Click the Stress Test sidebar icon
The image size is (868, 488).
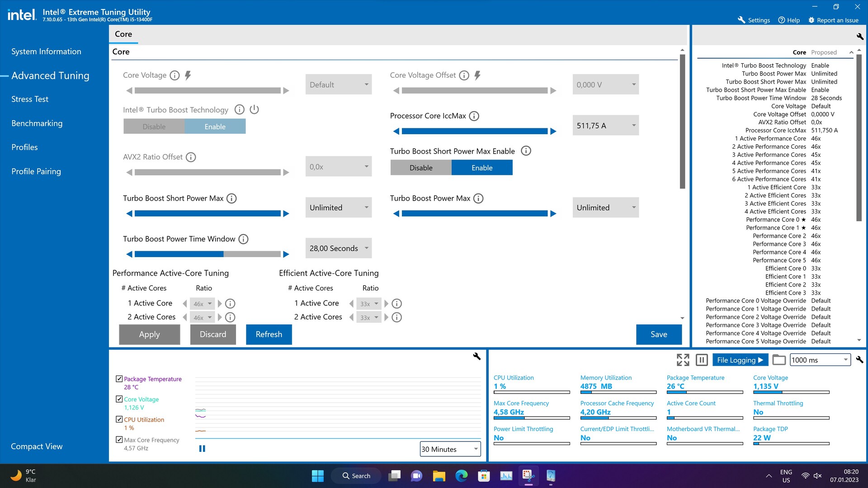(x=29, y=99)
